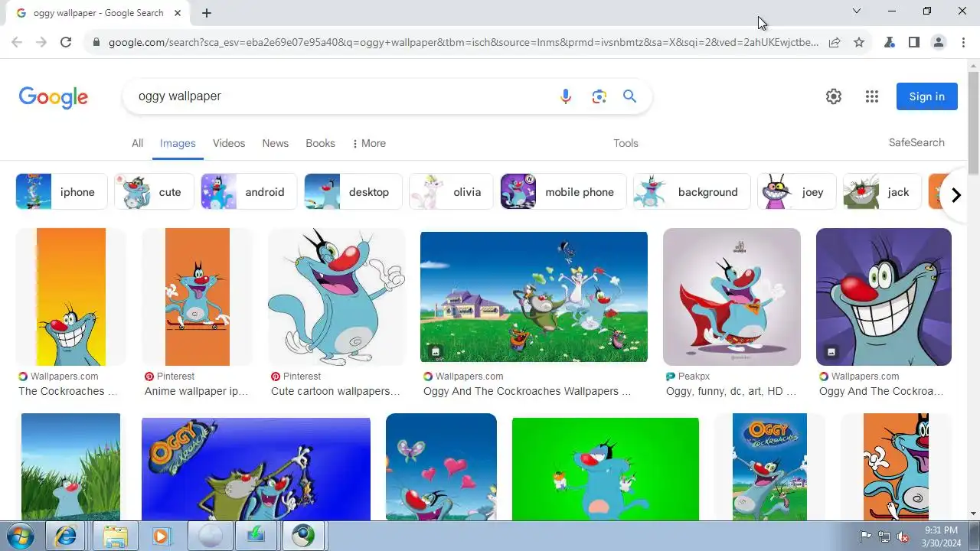This screenshot has height=551, width=980.
Task: Click Oggy And The Cockroaches Wallpapers title
Action: point(527,391)
